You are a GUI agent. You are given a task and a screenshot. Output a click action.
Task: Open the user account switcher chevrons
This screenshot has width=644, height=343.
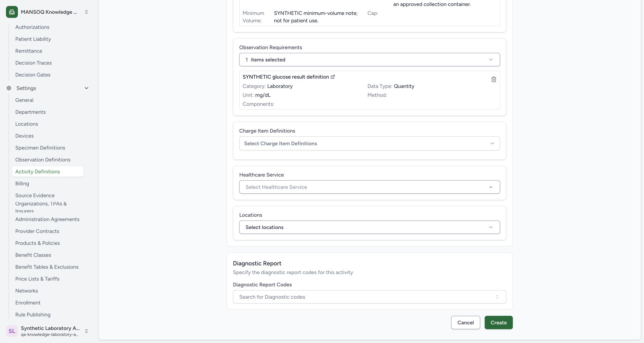[x=86, y=331]
